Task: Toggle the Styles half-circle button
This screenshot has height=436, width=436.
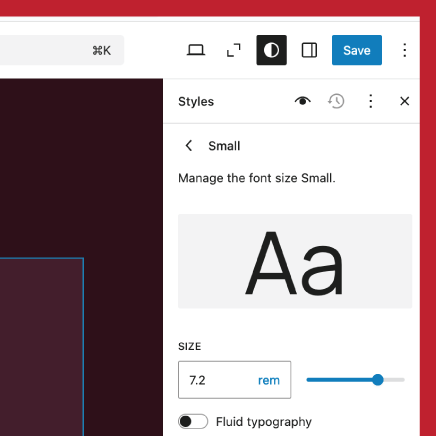Action: pyautogui.click(x=271, y=50)
